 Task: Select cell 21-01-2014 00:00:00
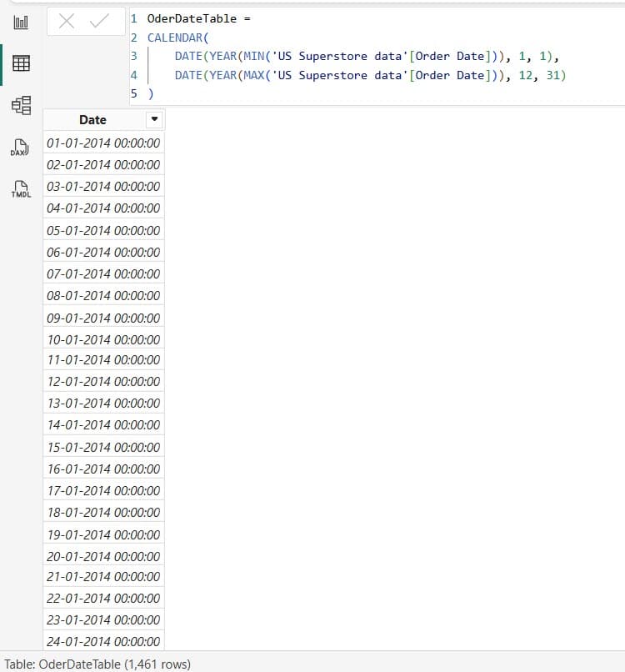point(103,576)
